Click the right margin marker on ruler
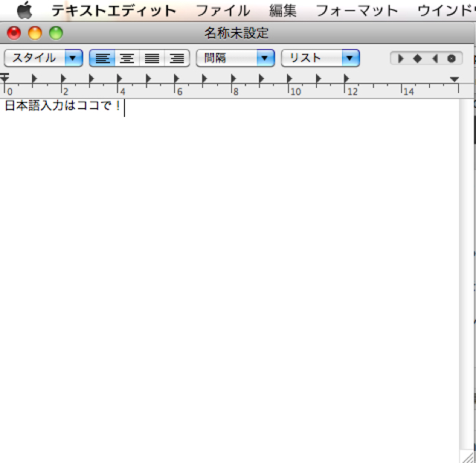476x463 pixels. 454,79
